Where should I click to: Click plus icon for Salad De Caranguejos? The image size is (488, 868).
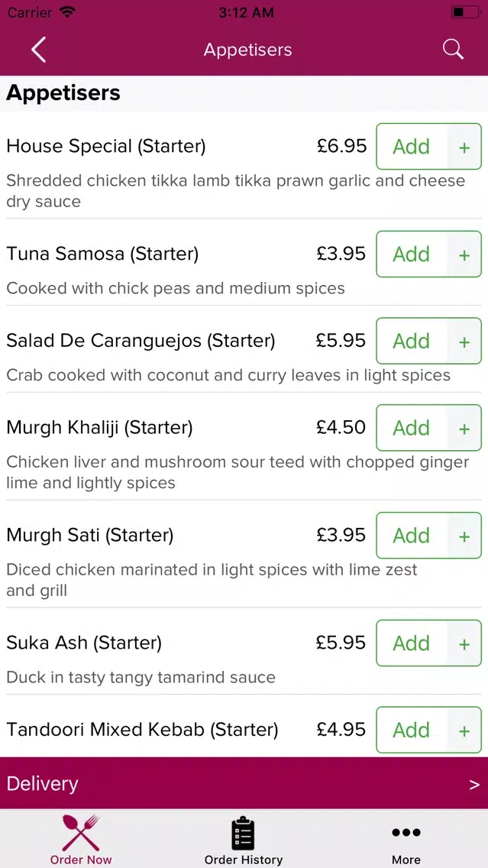click(x=464, y=341)
